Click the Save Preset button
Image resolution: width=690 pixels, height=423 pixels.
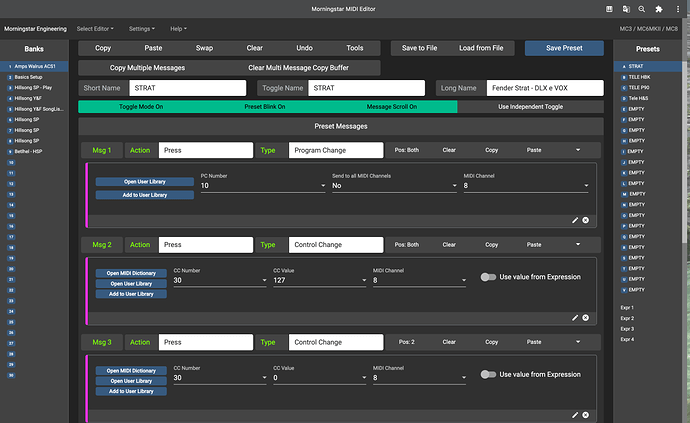(564, 48)
